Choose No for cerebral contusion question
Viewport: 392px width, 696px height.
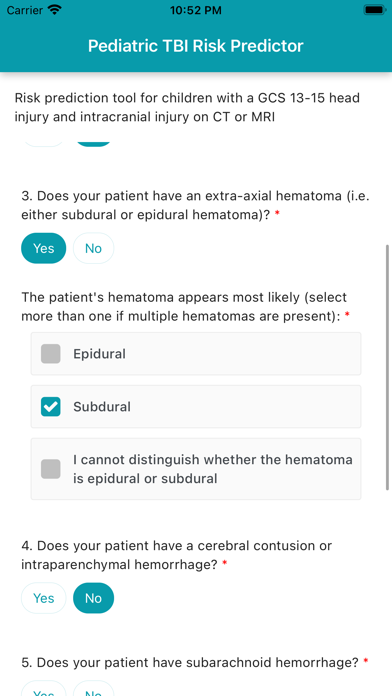93,598
